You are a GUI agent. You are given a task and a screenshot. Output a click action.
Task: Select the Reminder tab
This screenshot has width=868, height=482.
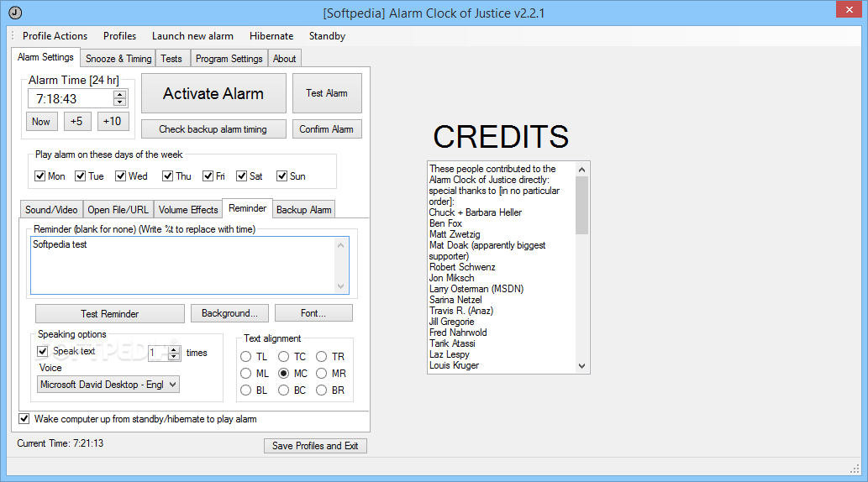pyautogui.click(x=247, y=208)
